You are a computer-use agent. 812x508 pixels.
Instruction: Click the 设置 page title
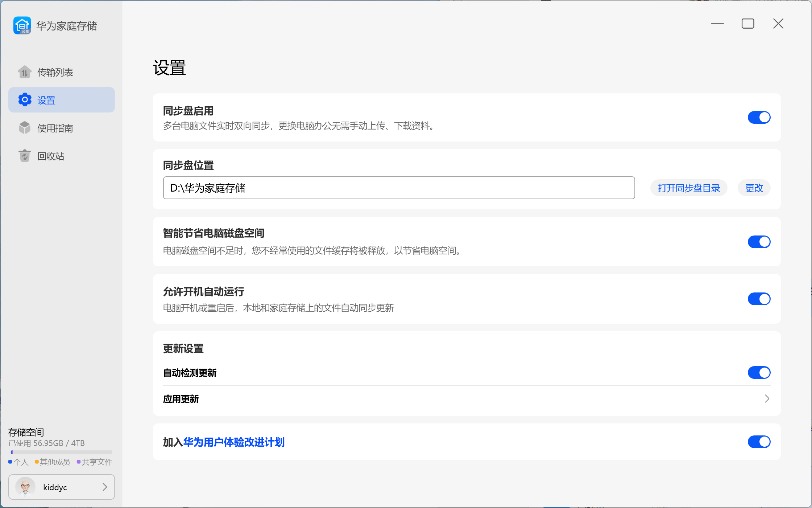pos(169,68)
